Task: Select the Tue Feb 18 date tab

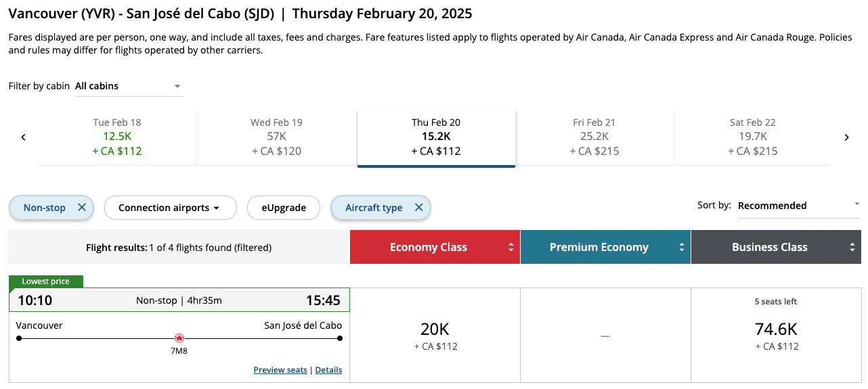Action: coord(117,137)
